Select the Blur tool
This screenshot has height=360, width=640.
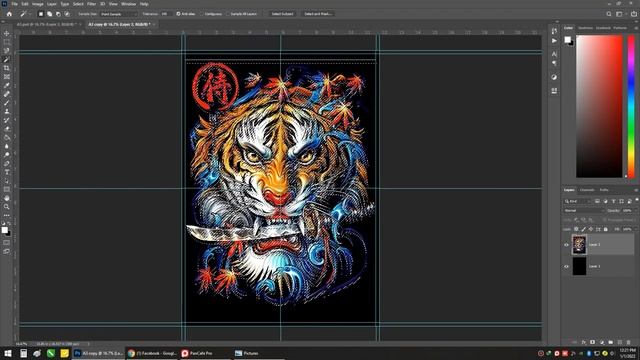7,146
